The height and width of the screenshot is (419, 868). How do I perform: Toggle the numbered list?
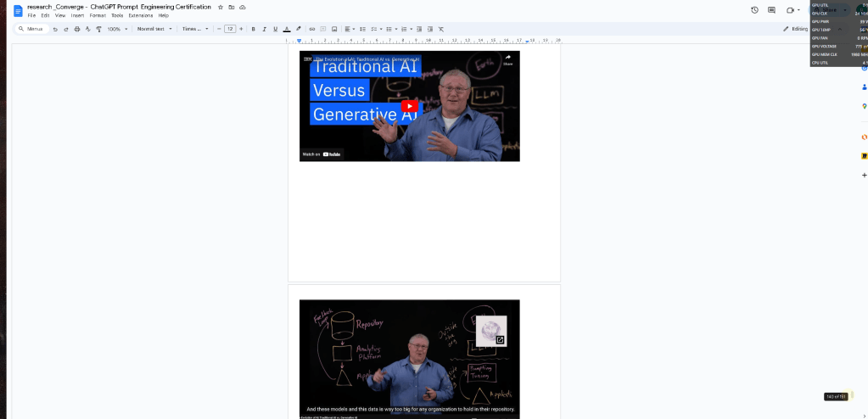coord(404,29)
